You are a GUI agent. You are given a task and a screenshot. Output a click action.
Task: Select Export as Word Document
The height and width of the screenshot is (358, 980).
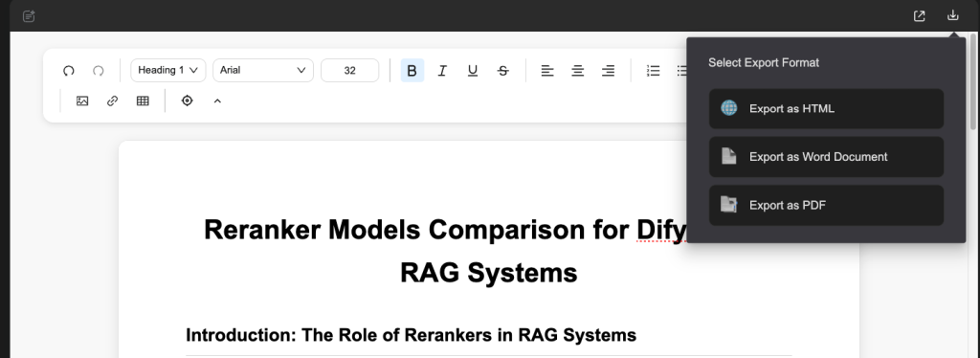pos(826,157)
